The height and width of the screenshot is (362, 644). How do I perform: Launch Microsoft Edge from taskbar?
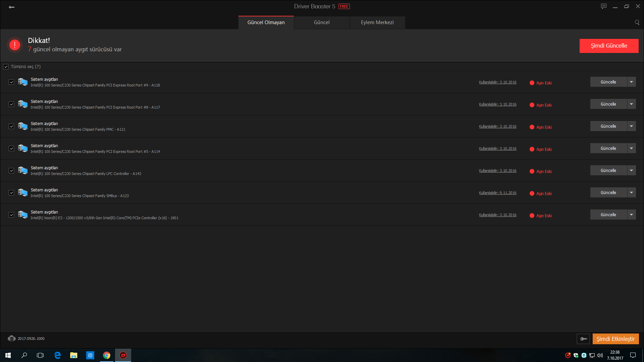pos(57,355)
